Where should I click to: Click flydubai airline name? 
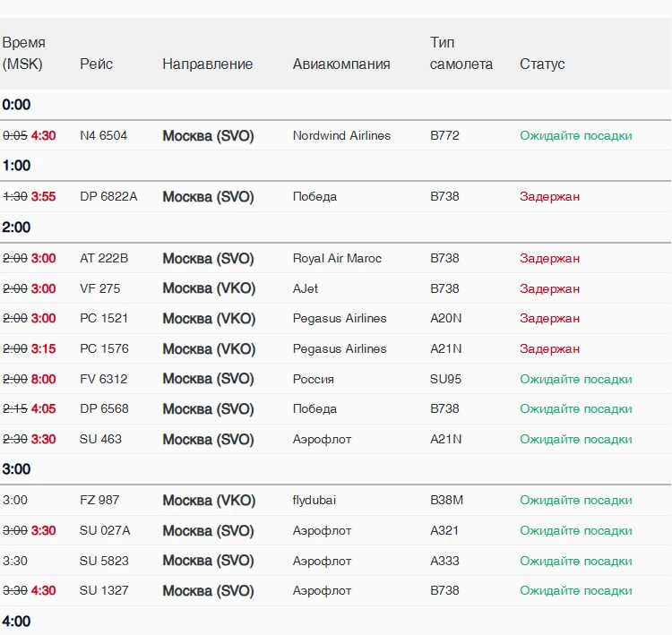tap(314, 500)
